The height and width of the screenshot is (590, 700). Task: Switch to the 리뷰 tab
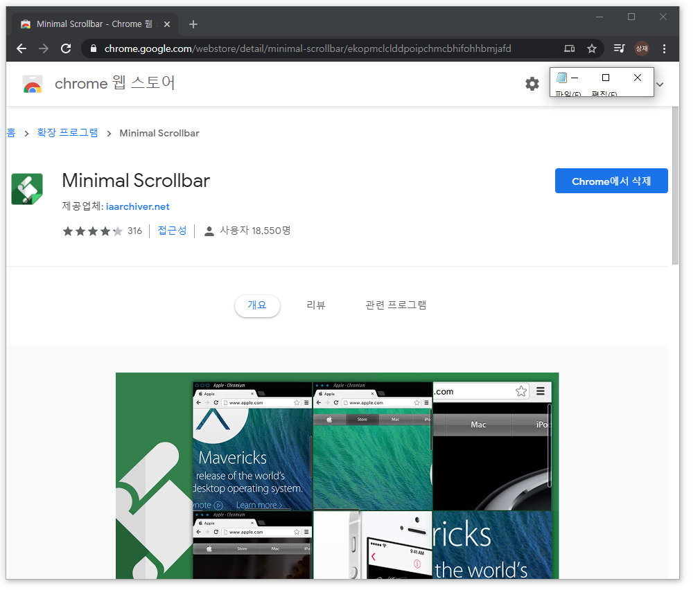[316, 305]
